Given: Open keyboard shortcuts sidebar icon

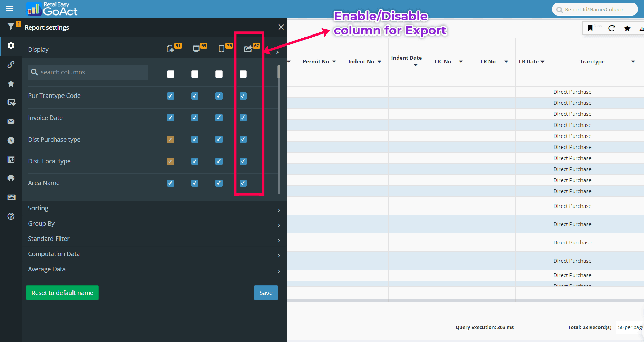Looking at the screenshot, I should (x=11, y=197).
